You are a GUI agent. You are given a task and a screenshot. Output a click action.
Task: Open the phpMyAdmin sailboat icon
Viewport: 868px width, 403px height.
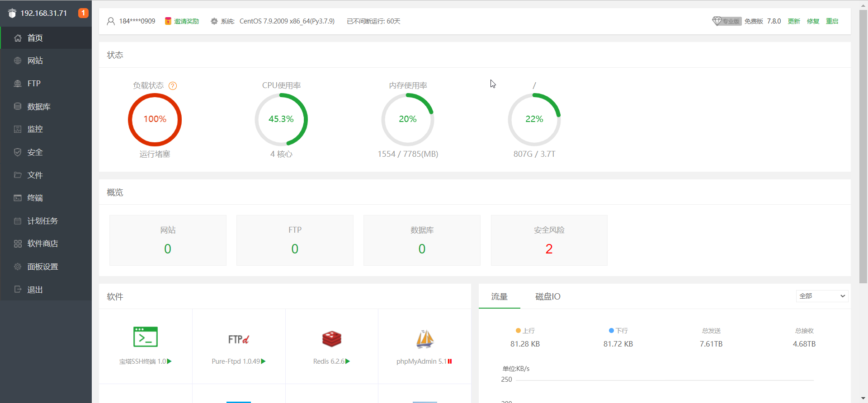[x=425, y=339]
